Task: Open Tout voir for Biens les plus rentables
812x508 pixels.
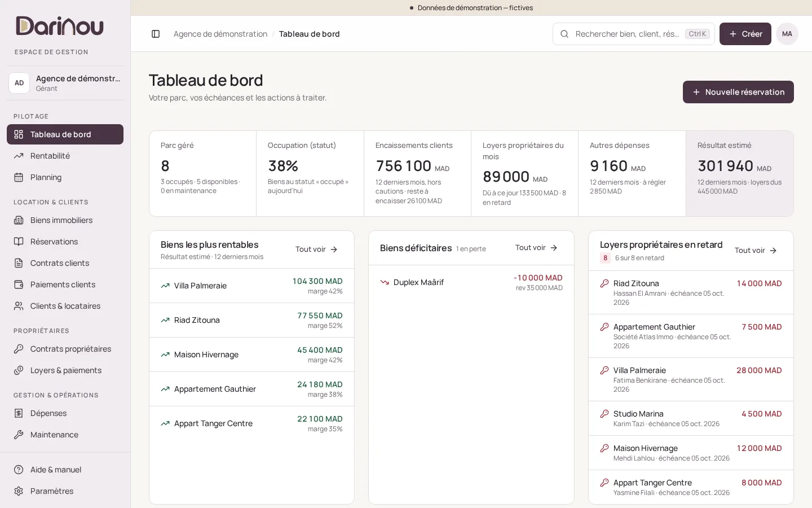Action: pyautogui.click(x=316, y=249)
